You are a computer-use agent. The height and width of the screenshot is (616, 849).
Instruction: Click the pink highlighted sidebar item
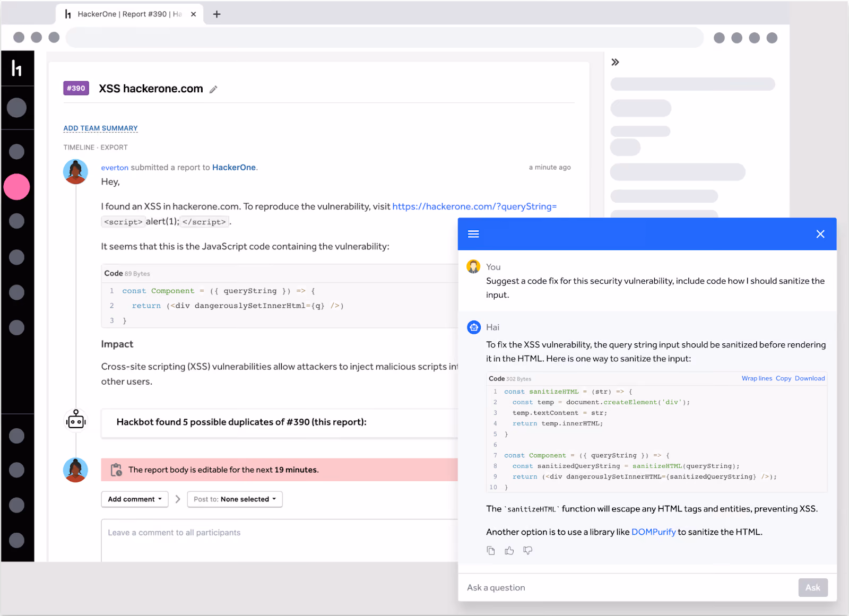(x=17, y=187)
